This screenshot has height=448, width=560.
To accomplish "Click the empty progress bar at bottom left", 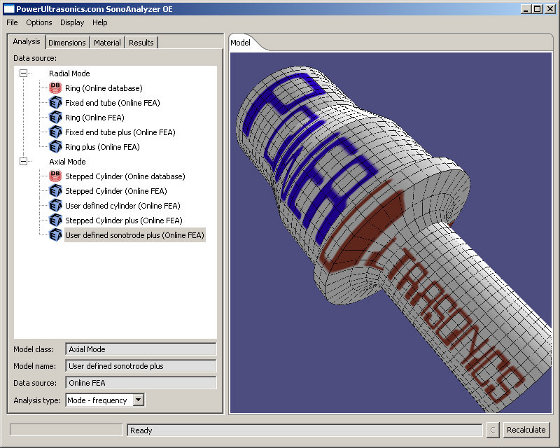I will [66, 429].
